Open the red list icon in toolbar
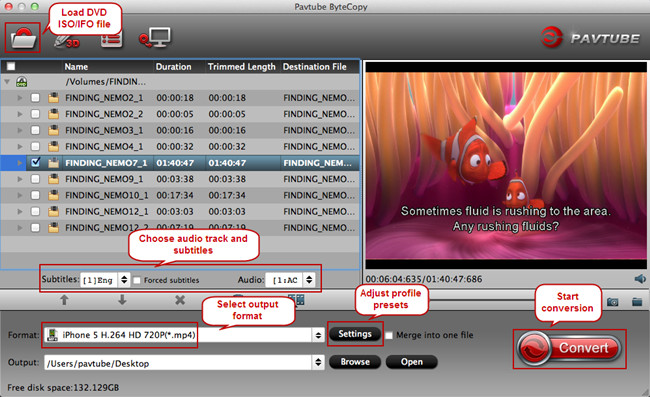Image resolution: width=650 pixels, height=397 pixels. coord(111,39)
